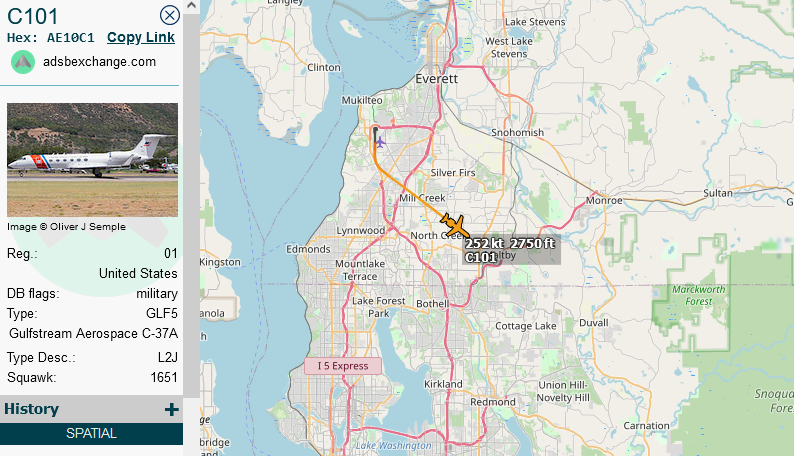The height and width of the screenshot is (456, 794).
Task: Click the Reg. value 01
Action: coord(171,254)
